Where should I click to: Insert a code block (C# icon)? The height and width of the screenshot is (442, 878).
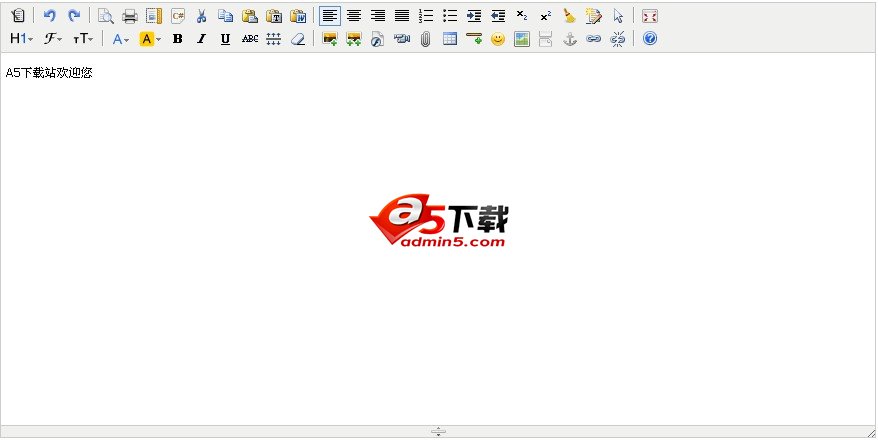178,16
